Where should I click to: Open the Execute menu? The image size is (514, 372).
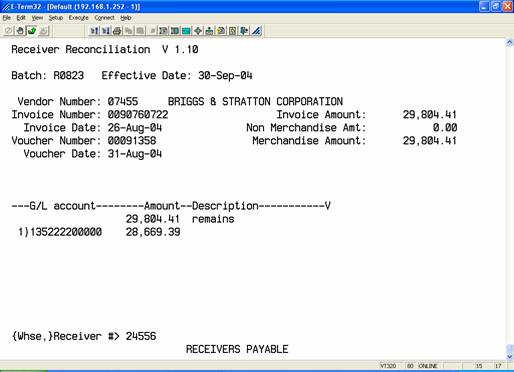(x=78, y=18)
